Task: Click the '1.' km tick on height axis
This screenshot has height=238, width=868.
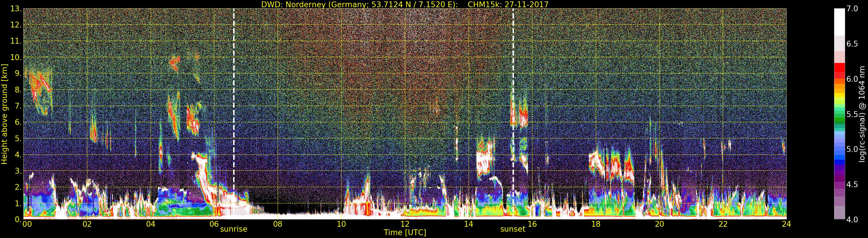Action: tap(18, 203)
